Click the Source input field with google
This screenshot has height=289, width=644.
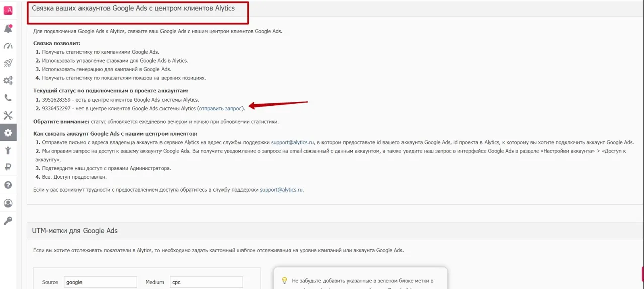pos(101,282)
